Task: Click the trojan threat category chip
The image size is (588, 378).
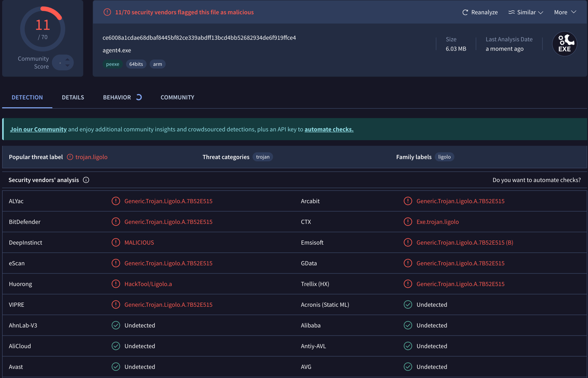Action: 263,157
